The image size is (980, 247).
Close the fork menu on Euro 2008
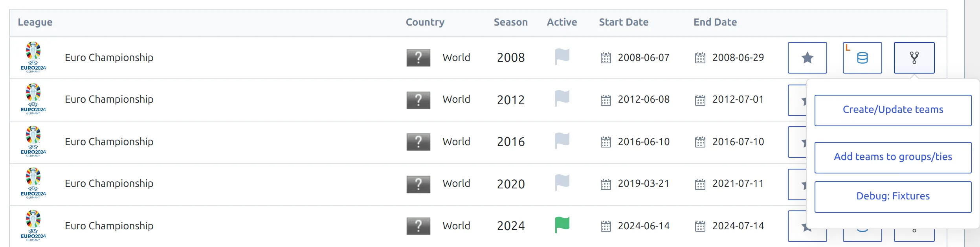tap(914, 58)
